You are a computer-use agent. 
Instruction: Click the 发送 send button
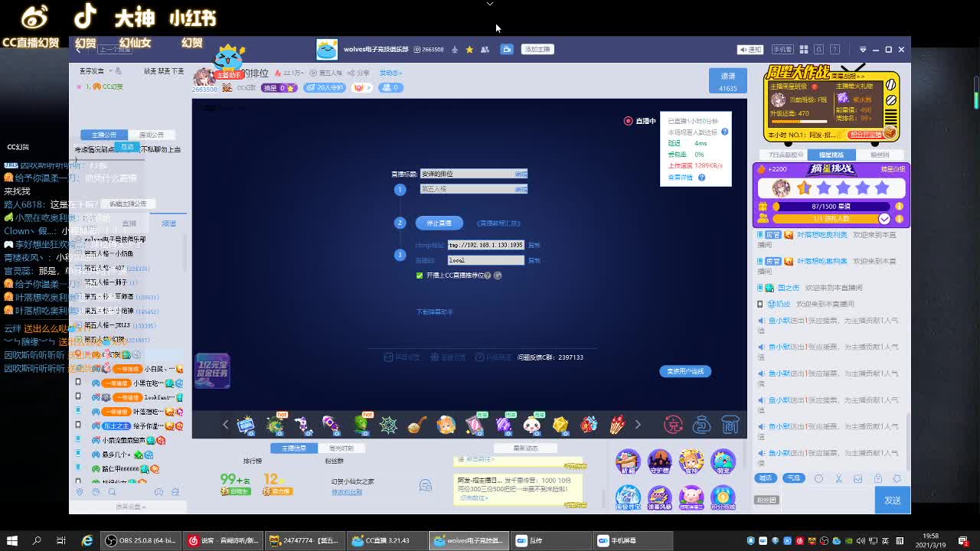pos(893,500)
